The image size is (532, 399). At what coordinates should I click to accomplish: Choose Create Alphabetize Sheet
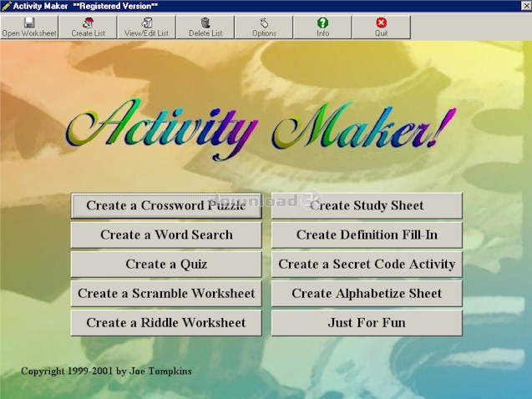pyautogui.click(x=367, y=294)
